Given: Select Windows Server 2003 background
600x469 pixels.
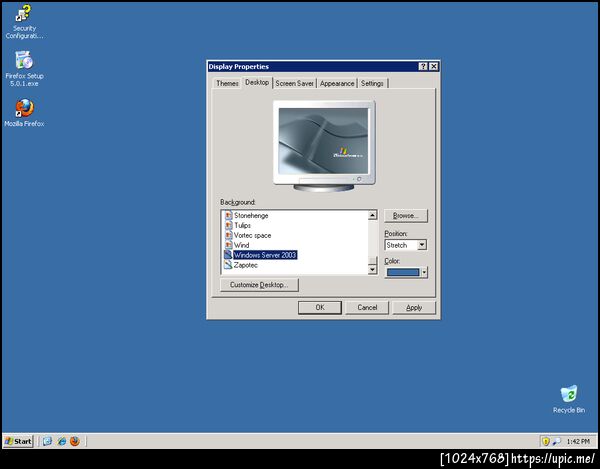Looking at the screenshot, I should (265, 255).
